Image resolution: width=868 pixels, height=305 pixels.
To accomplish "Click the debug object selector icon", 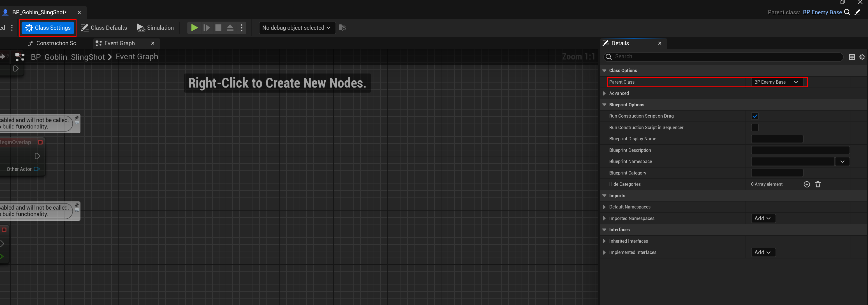I will pos(342,28).
